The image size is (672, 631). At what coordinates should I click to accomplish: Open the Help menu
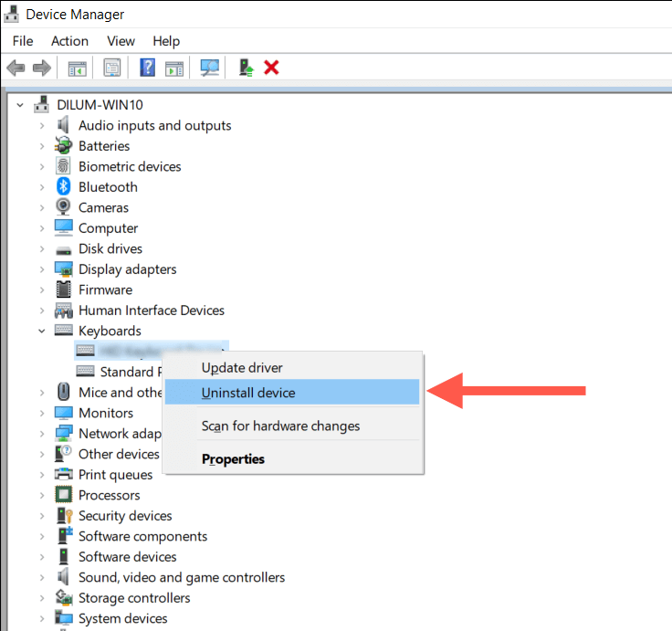[166, 41]
